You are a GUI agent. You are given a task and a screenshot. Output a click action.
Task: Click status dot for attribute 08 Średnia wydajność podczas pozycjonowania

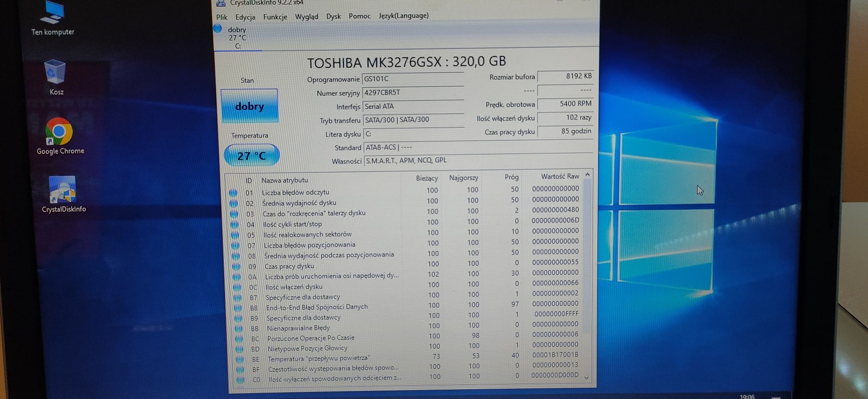pyautogui.click(x=236, y=256)
